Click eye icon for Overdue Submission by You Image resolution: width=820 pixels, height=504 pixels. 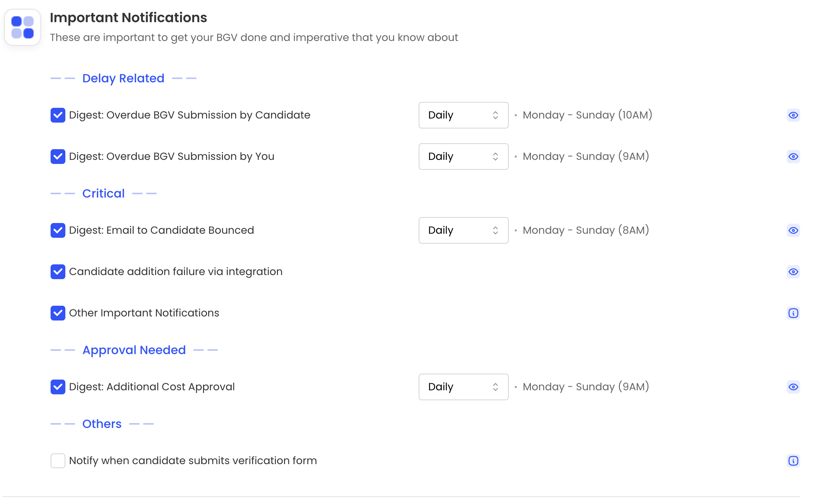793,157
